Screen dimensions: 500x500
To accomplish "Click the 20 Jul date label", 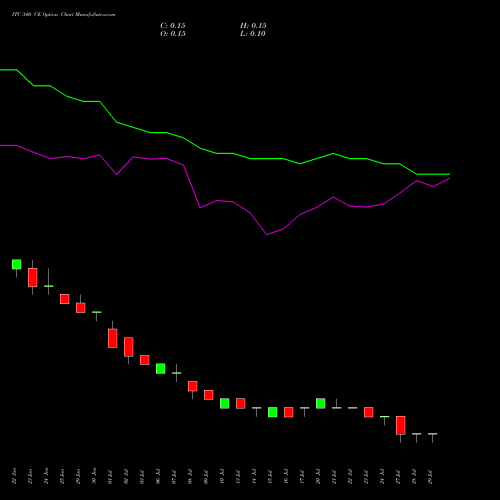I will click(x=318, y=476).
